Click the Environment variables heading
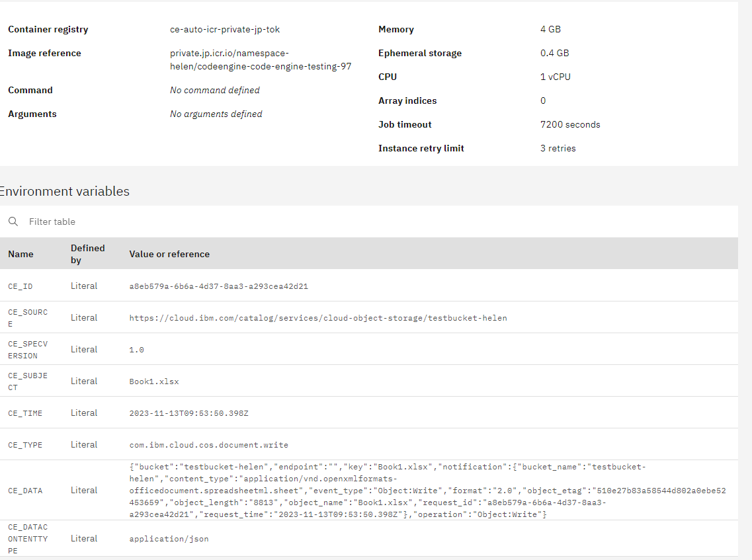Screen dimensions: 752x560 [64, 191]
